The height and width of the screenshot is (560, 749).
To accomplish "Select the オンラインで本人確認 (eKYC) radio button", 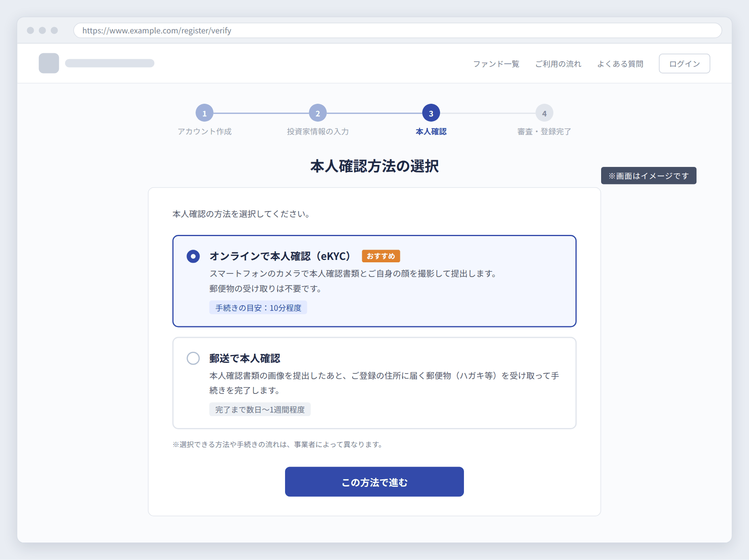I will click(193, 256).
